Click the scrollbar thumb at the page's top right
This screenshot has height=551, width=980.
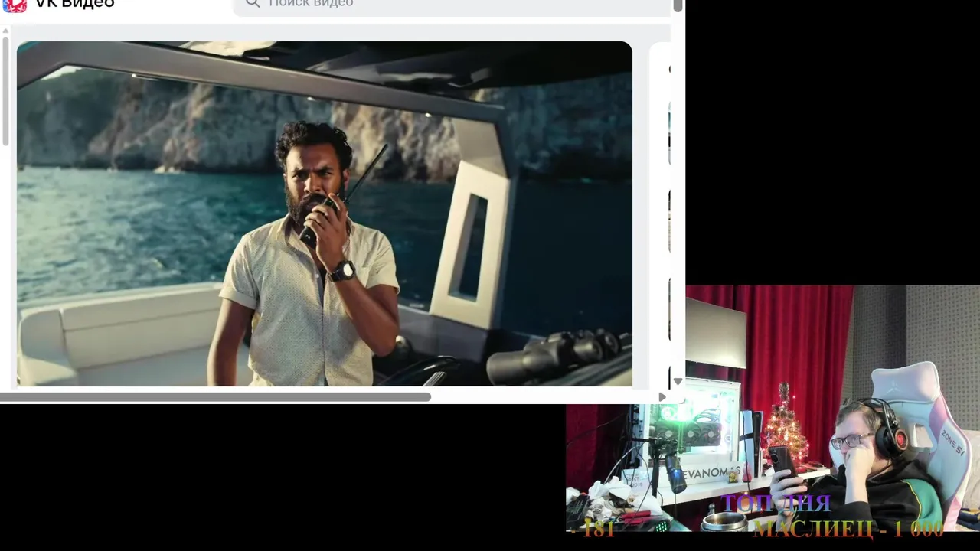[x=678, y=5]
